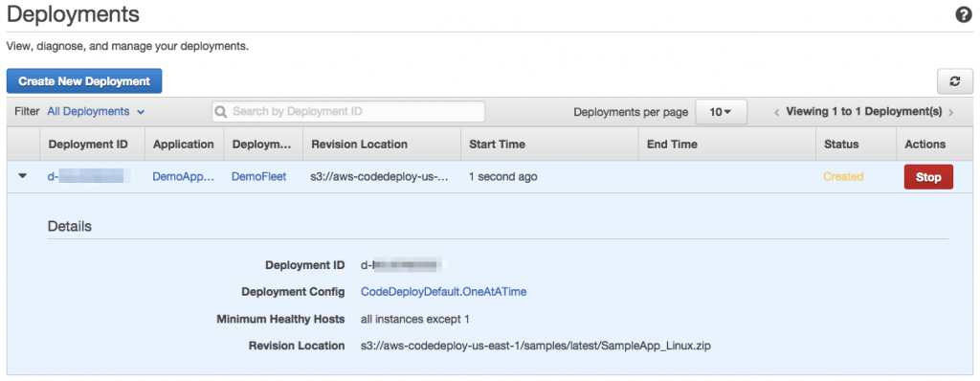
Task: Collapse the deployment row details triangle
Action: coord(23,176)
